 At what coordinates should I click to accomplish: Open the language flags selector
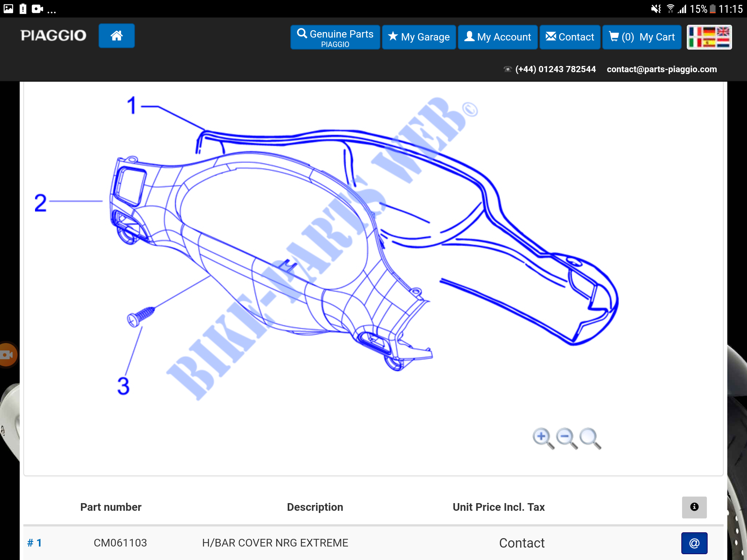click(x=709, y=37)
